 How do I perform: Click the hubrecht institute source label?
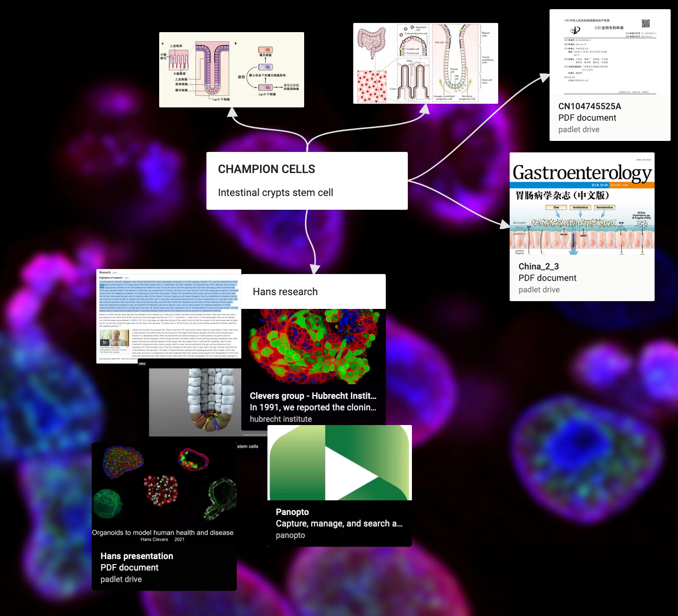click(281, 419)
